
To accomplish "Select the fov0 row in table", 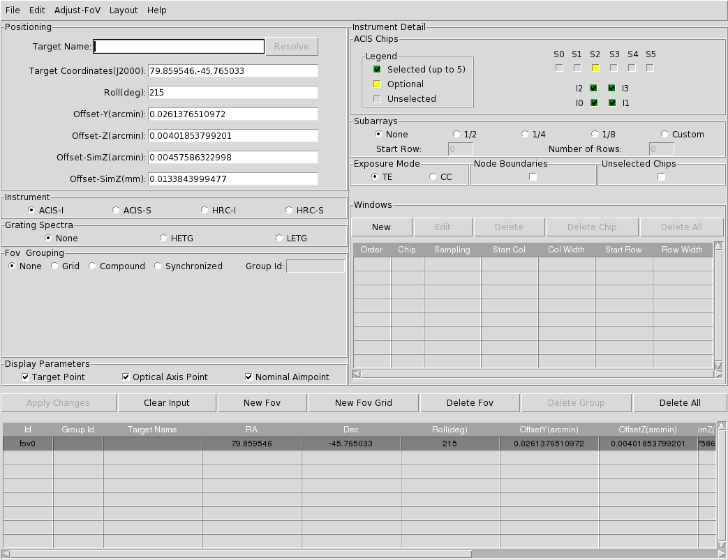I will 28,444.
